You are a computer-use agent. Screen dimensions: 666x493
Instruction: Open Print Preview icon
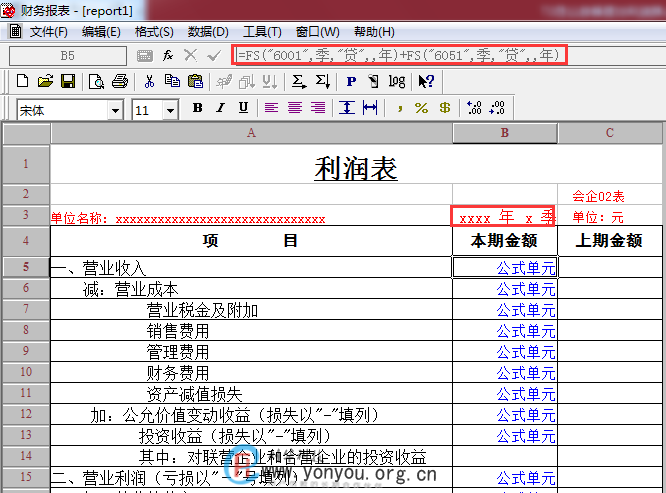(96, 81)
